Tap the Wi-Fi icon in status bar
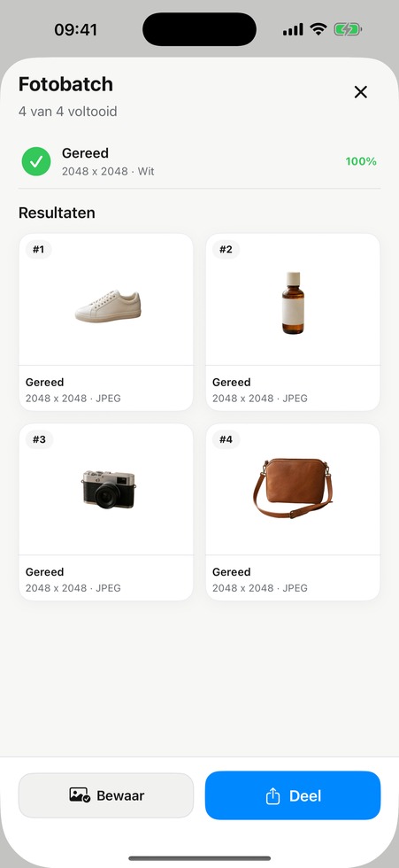The image size is (399, 868). [318, 29]
